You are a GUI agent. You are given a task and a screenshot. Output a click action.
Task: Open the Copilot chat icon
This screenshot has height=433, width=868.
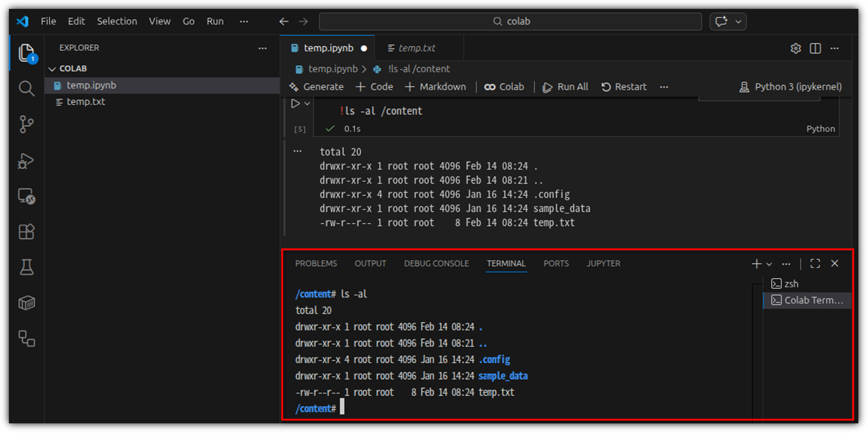[721, 21]
